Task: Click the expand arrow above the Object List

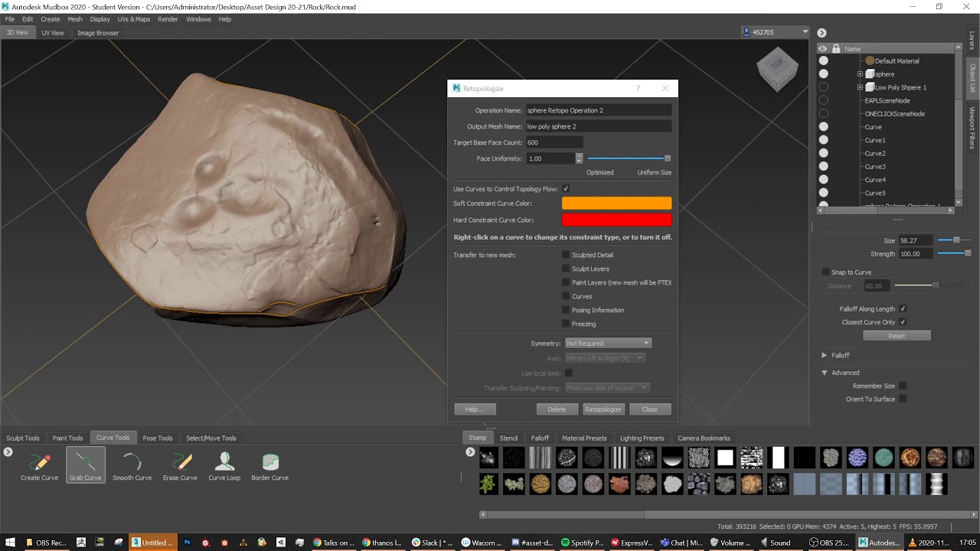Action: [x=822, y=32]
